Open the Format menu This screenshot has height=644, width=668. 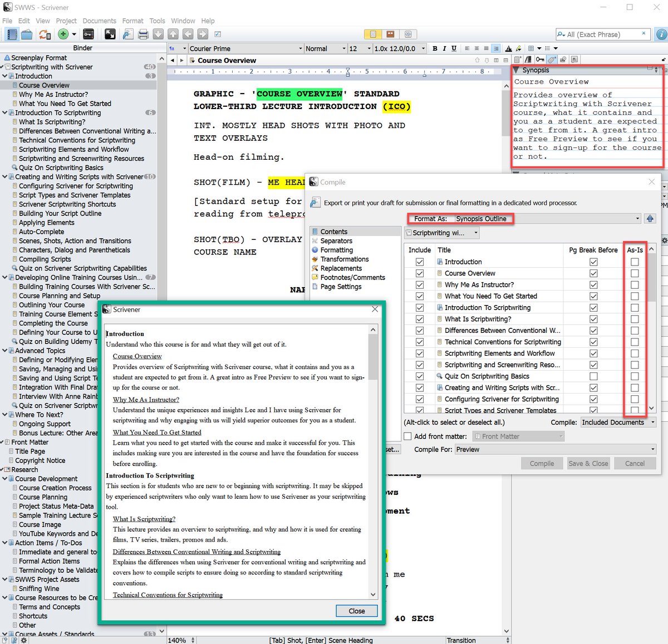tap(132, 21)
